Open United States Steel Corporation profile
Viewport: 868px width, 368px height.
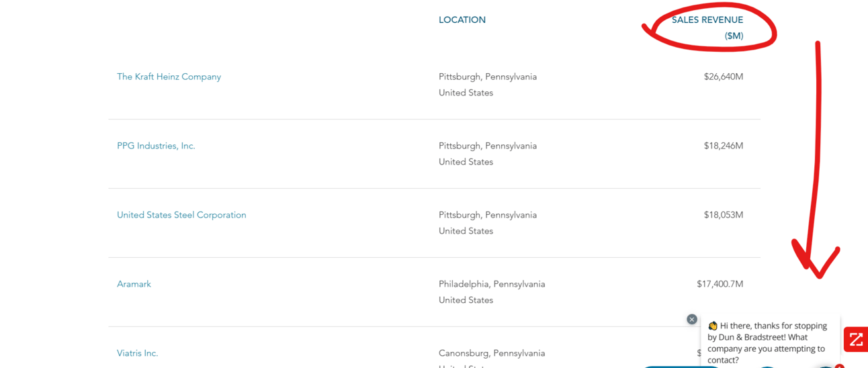(x=181, y=215)
